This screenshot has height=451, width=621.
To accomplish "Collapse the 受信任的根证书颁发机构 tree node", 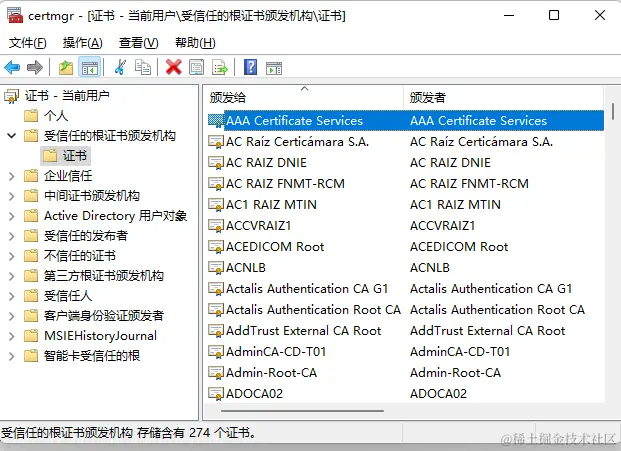I will pos(11,136).
